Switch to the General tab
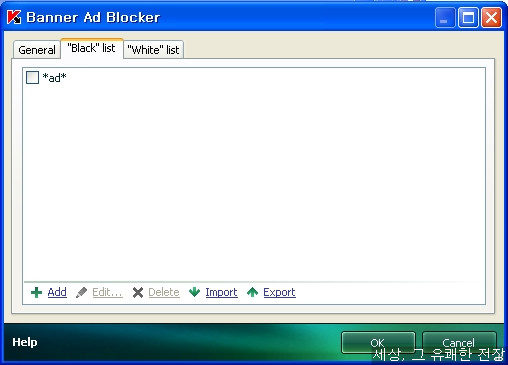 point(37,50)
